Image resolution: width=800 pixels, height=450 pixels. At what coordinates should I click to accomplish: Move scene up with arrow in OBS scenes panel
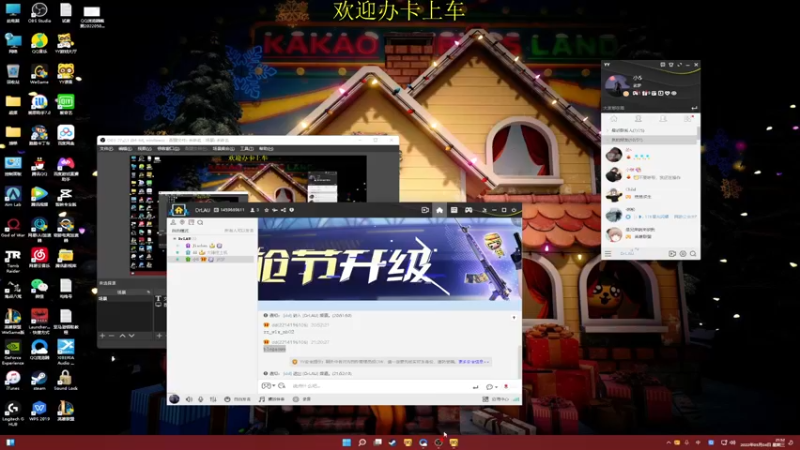point(122,336)
